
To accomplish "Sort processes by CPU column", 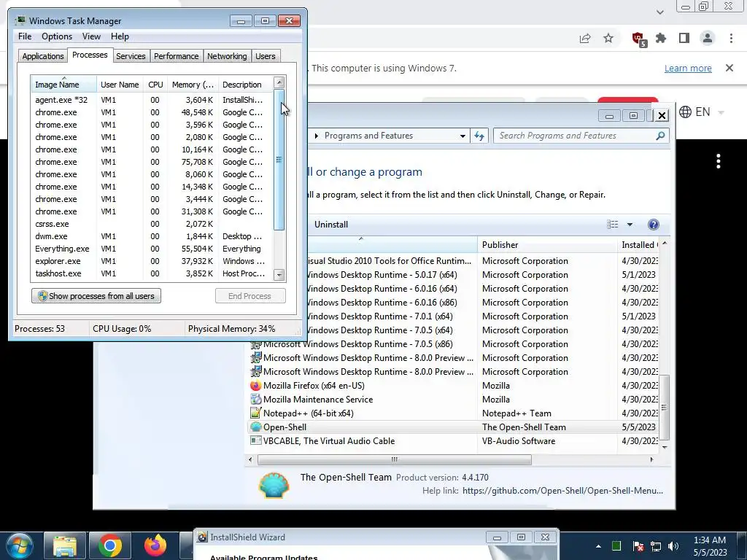I will click(155, 85).
